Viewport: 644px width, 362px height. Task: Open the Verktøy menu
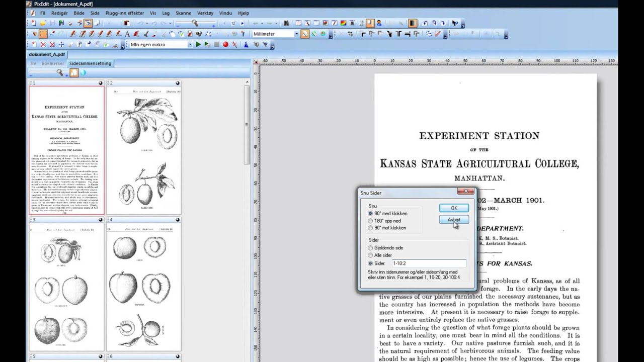click(x=205, y=13)
